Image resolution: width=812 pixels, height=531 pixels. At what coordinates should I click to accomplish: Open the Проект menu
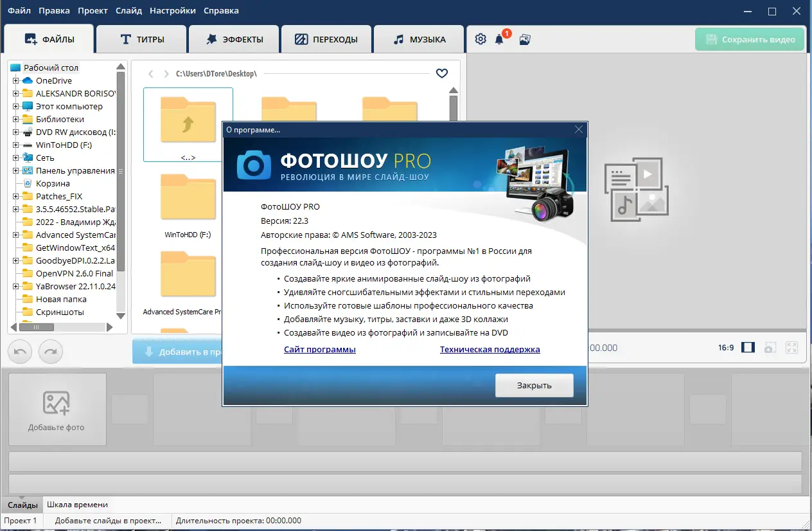coord(93,10)
